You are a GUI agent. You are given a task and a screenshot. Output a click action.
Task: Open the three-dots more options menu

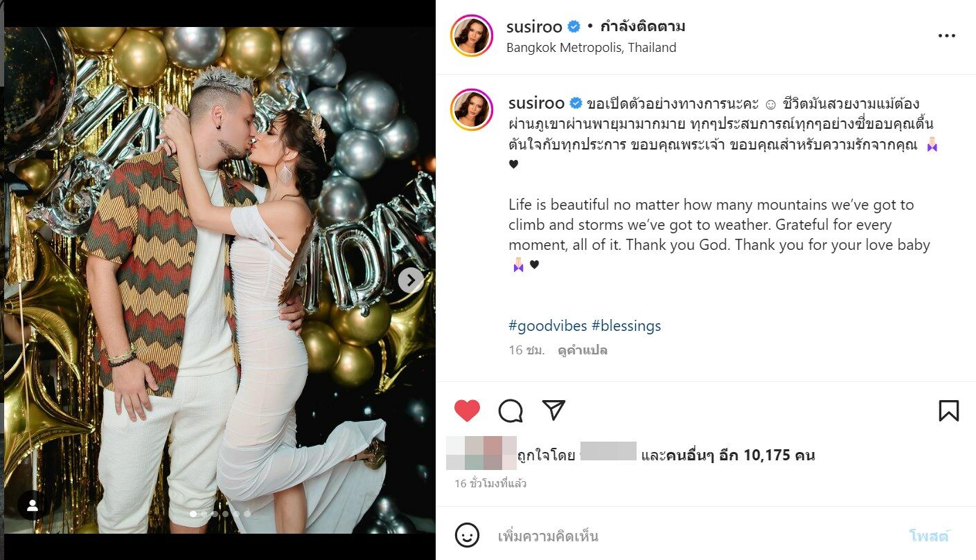click(x=946, y=36)
